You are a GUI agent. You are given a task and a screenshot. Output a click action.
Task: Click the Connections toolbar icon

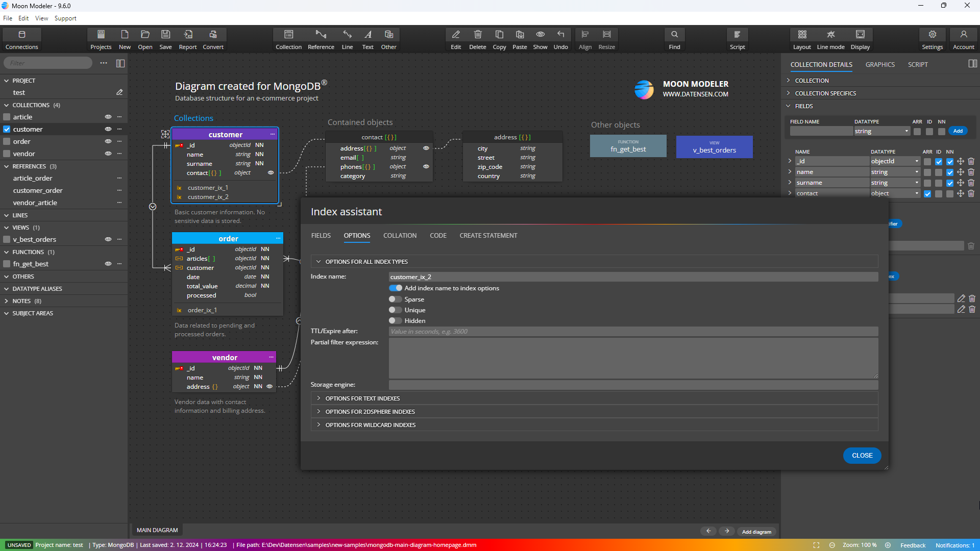(21, 39)
